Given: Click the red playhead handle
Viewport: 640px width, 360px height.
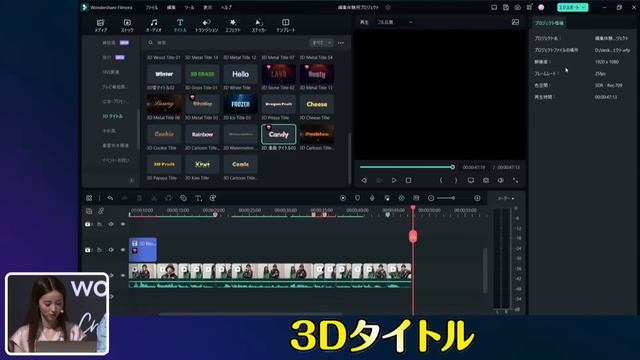Looking at the screenshot, I should (x=413, y=236).
